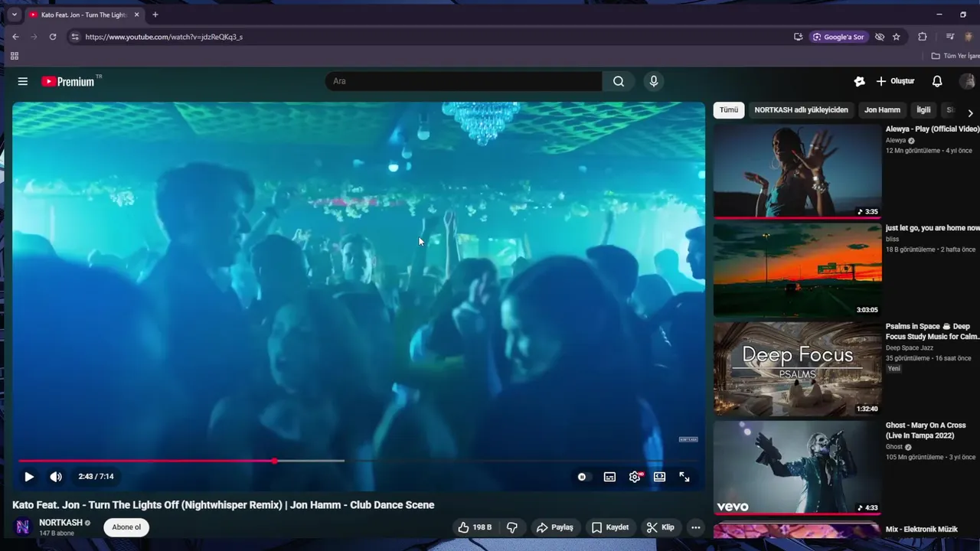Select the Tümü filter chip
The height and width of the screenshot is (551, 980).
pyautogui.click(x=729, y=110)
